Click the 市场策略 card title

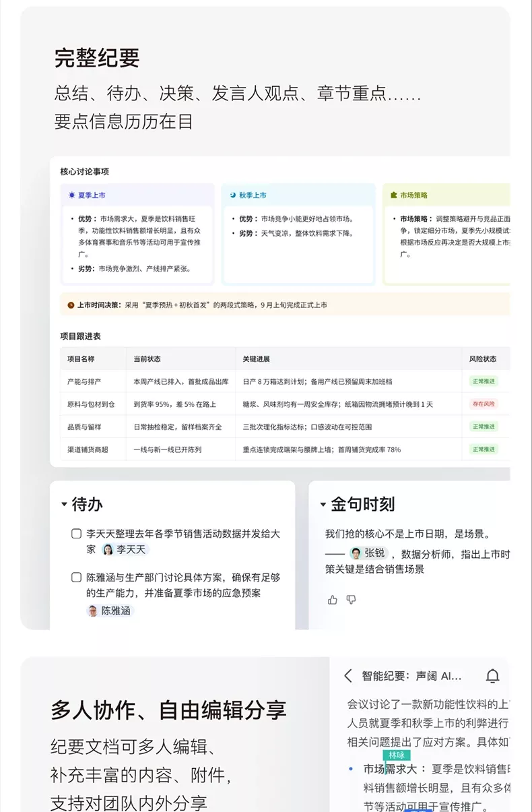[413, 195]
